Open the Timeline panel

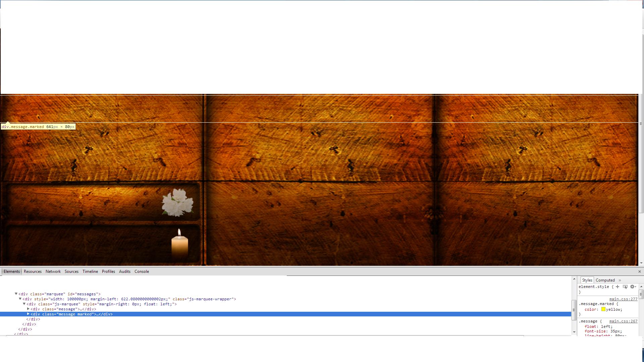(x=90, y=271)
